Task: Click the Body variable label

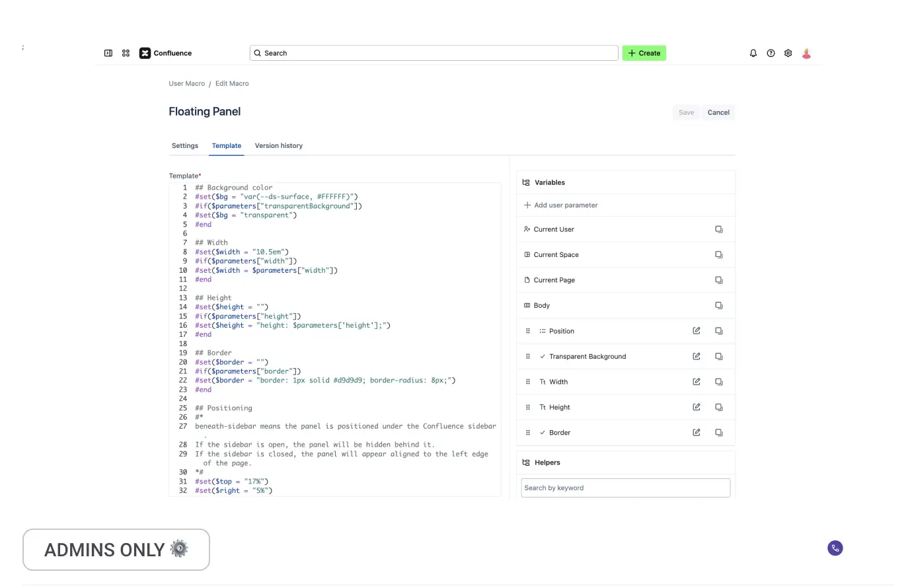Action: click(542, 305)
